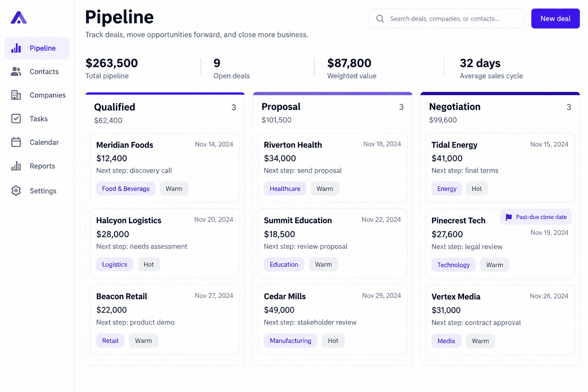Click the past-due flag icon
This screenshot has height=392, width=588.
(x=509, y=217)
